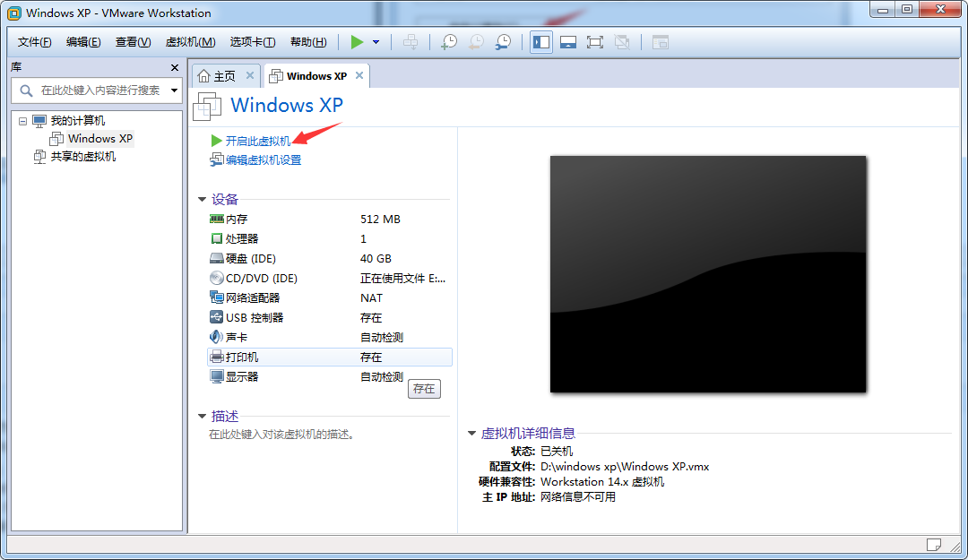Viewport: 968px width, 560px height.
Task: Click the 网络适配器 network adapter icon
Action: [x=216, y=297]
